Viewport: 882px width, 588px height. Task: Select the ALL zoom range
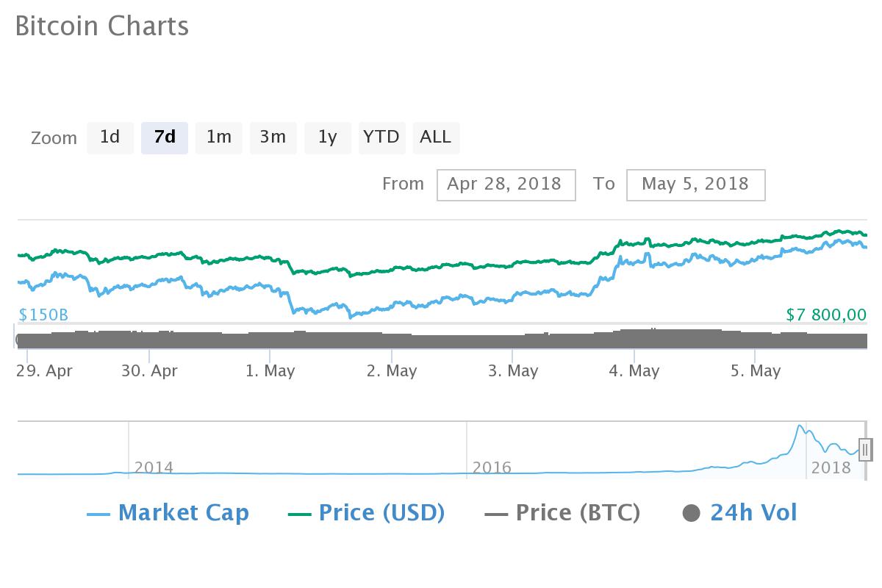click(x=436, y=137)
